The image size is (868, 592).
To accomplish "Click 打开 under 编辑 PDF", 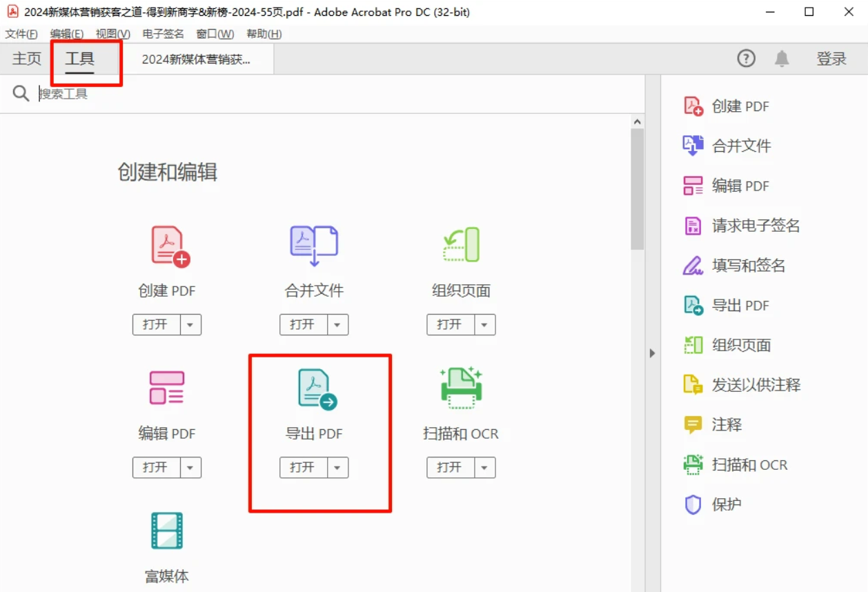I will [156, 467].
